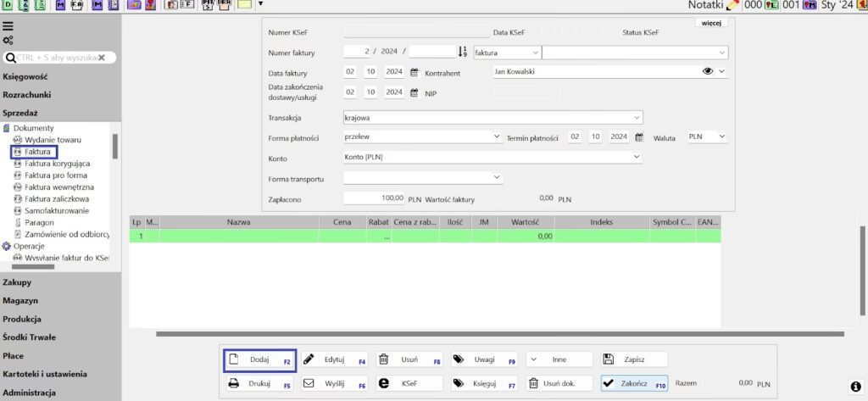Click the sidebar tree vertical scrollbar
868x401 pixels.
[115, 147]
